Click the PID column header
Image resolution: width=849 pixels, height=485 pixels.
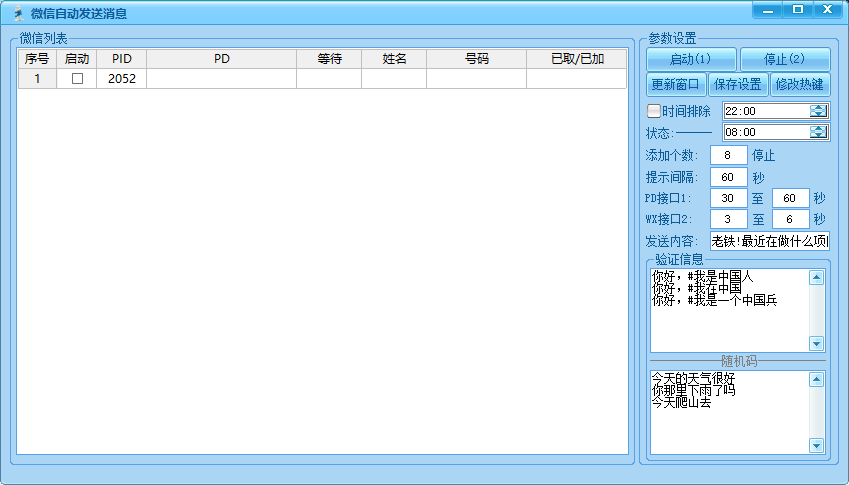tap(122, 58)
